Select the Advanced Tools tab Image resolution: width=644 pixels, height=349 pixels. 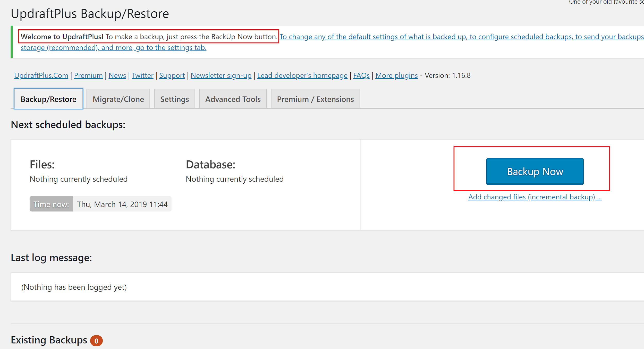click(x=233, y=99)
